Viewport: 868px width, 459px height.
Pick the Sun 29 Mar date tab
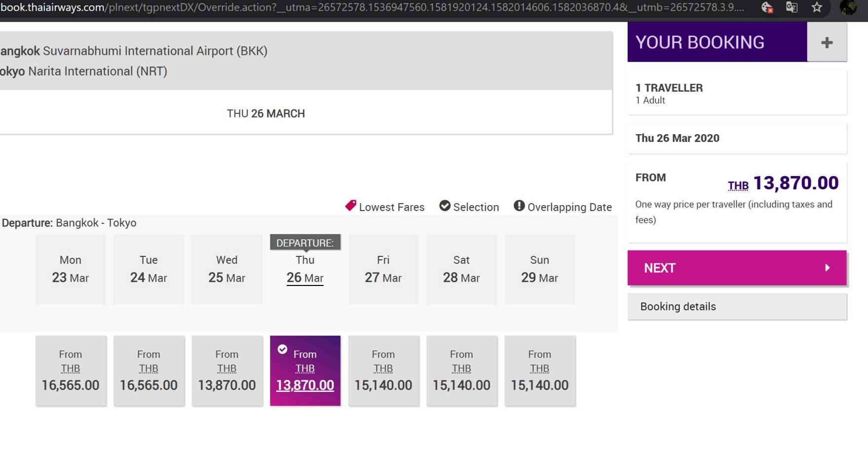tap(540, 269)
